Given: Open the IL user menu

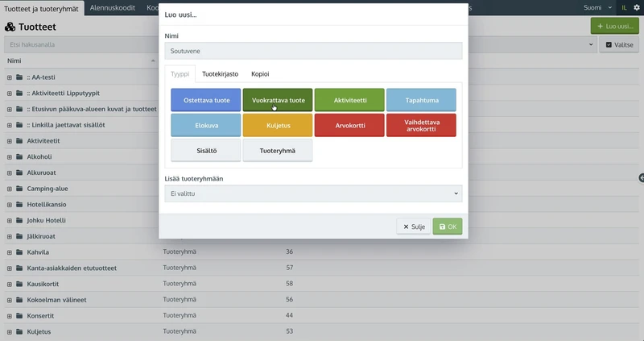Looking at the screenshot, I should coord(624,7).
